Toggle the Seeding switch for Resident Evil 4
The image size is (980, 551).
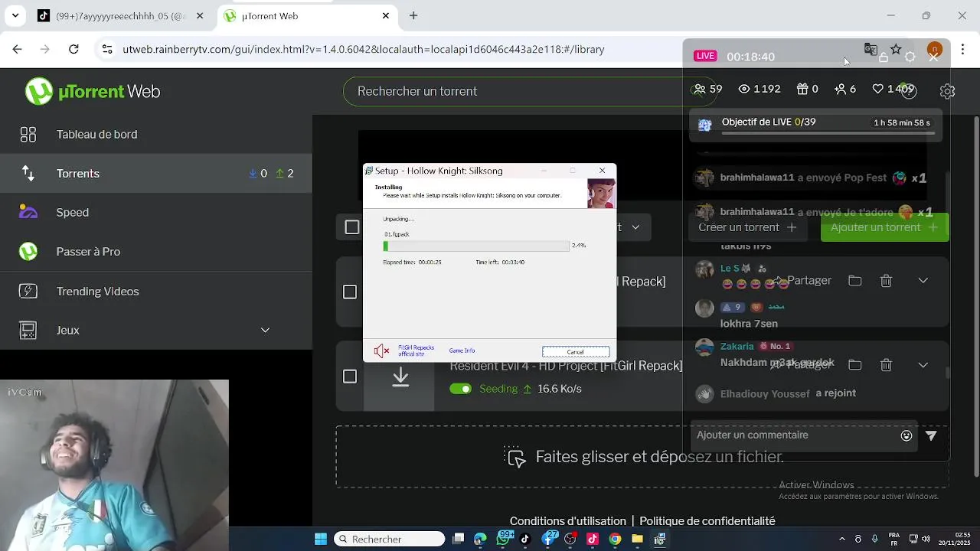[460, 389]
